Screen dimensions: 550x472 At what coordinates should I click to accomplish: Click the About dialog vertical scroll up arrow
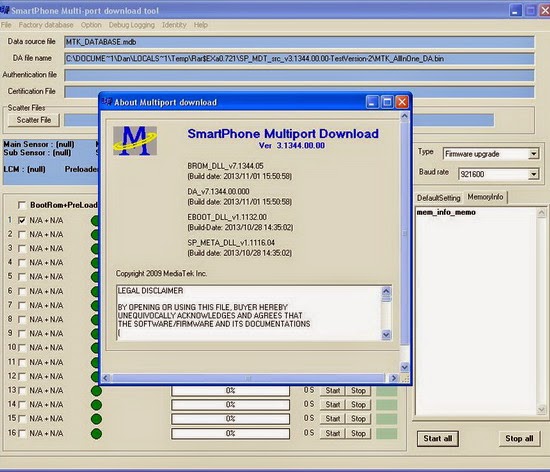click(404, 116)
